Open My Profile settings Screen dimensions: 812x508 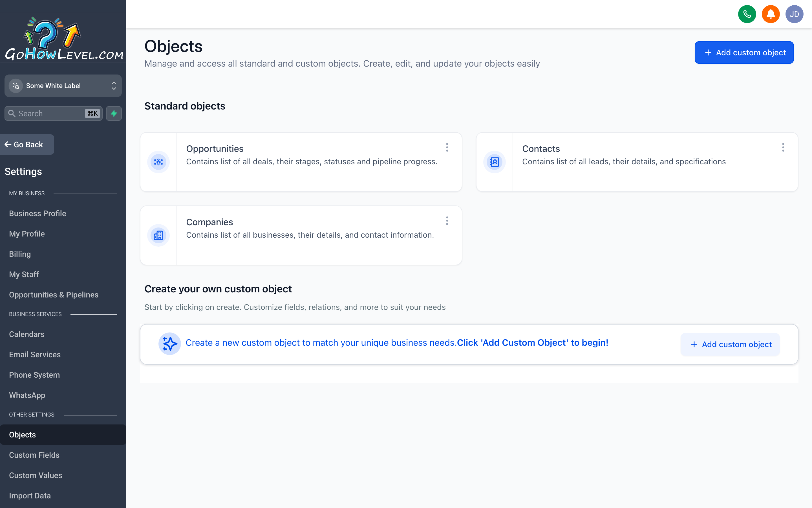(x=27, y=234)
